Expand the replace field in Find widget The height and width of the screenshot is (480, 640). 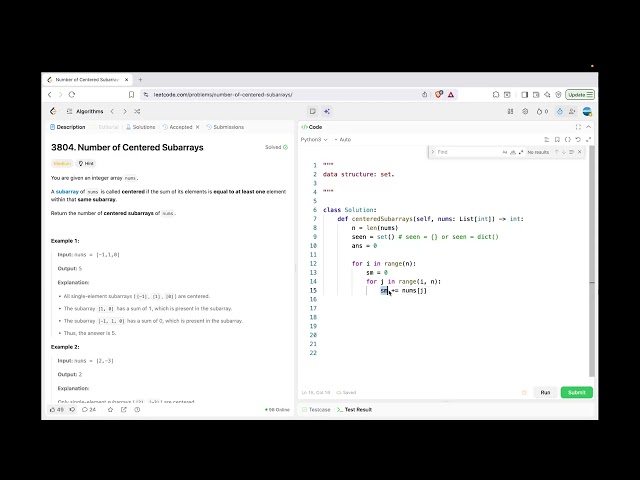pyautogui.click(x=433, y=152)
